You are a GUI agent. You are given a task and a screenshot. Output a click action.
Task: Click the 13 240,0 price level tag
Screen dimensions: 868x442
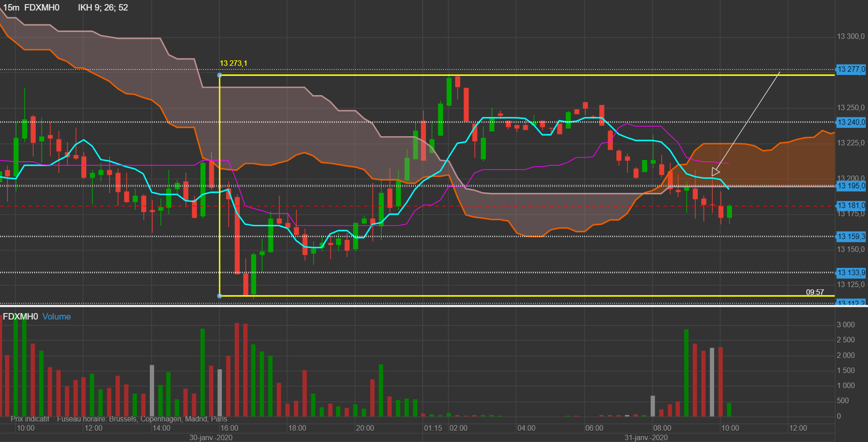click(851, 122)
